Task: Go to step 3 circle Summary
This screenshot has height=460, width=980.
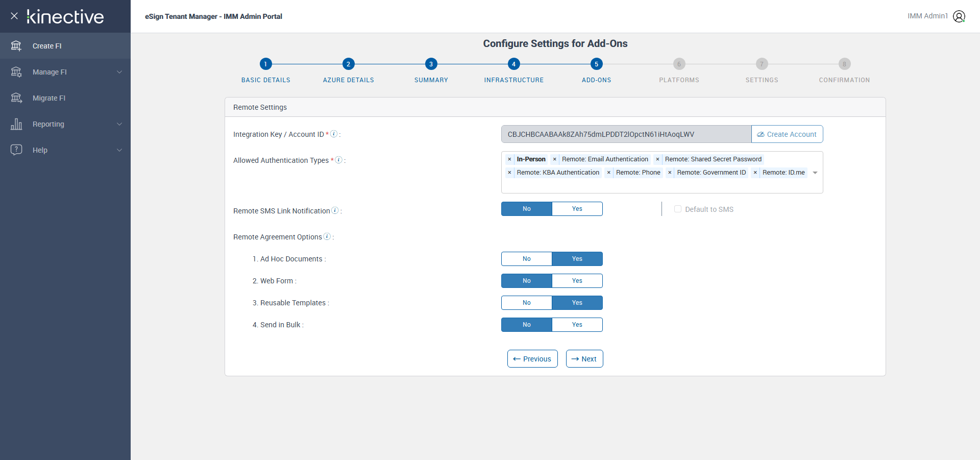Action: tap(431, 64)
